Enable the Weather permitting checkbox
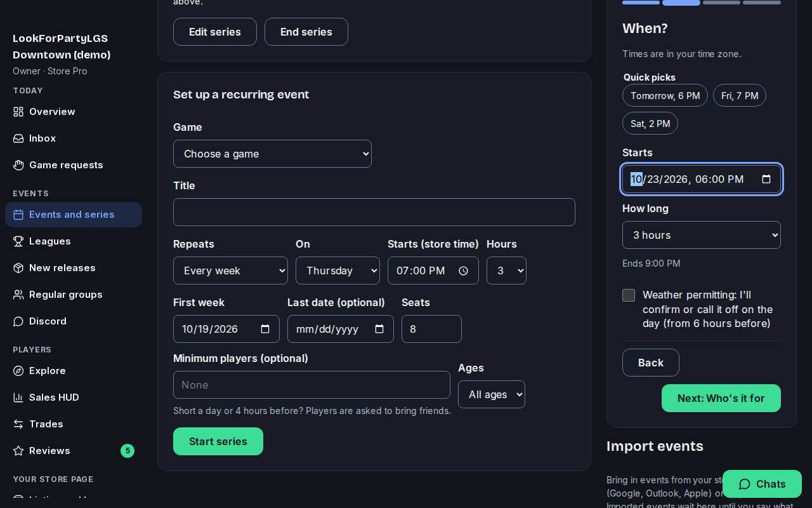Viewport: 812px width, 508px height. click(629, 295)
